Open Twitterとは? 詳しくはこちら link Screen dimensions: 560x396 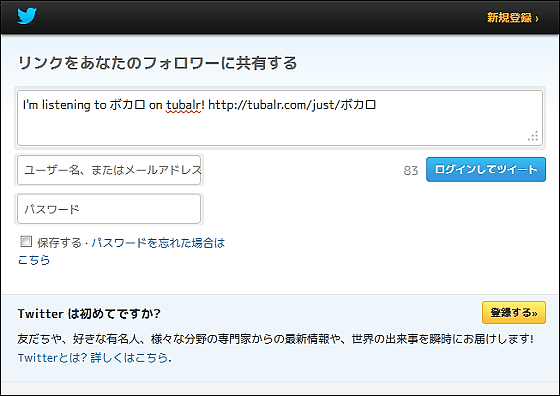click(94, 357)
